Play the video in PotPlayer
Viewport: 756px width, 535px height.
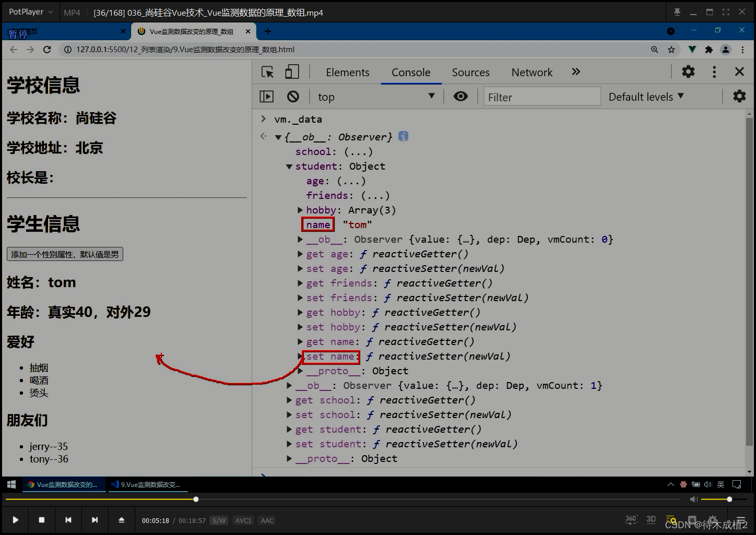click(16, 520)
